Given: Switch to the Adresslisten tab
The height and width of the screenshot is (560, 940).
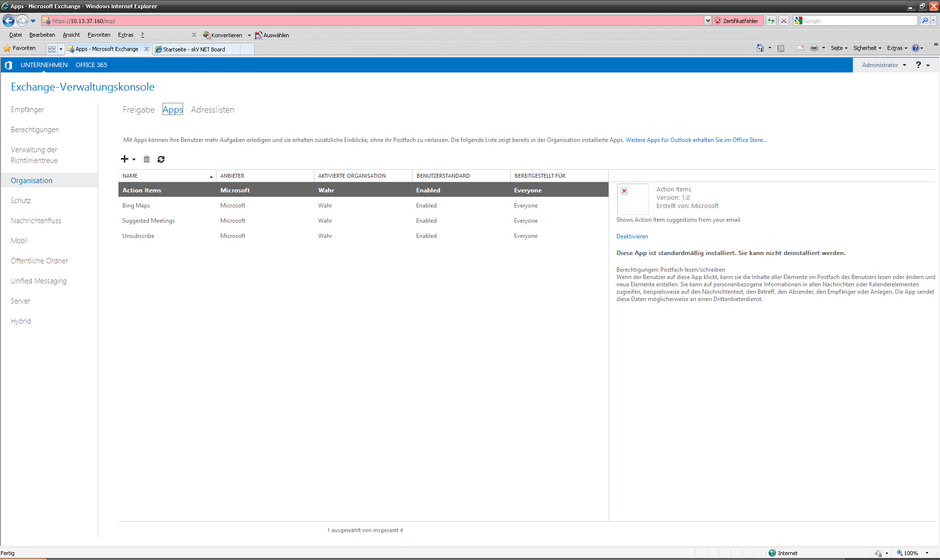Looking at the screenshot, I should (x=212, y=110).
